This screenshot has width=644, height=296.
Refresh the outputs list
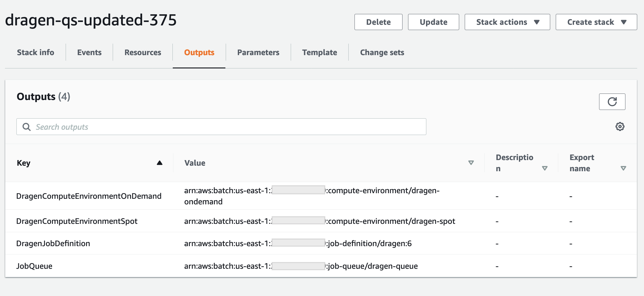click(x=612, y=102)
